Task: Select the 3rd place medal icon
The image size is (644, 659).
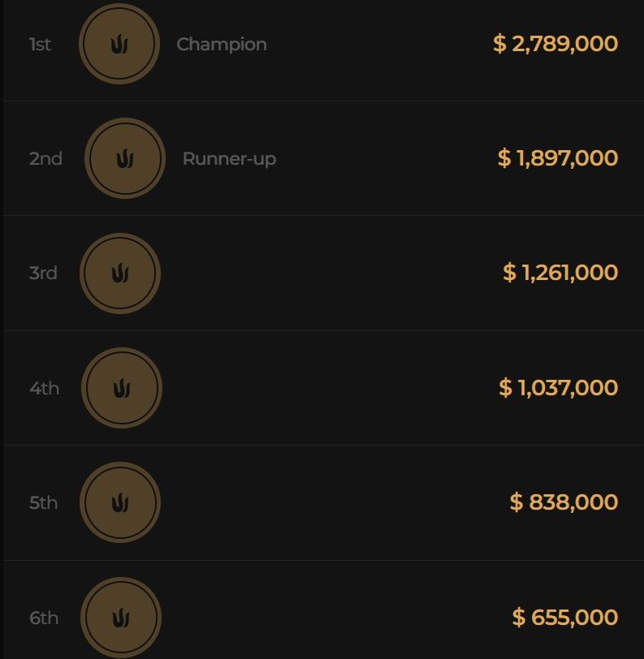Action: pos(120,273)
